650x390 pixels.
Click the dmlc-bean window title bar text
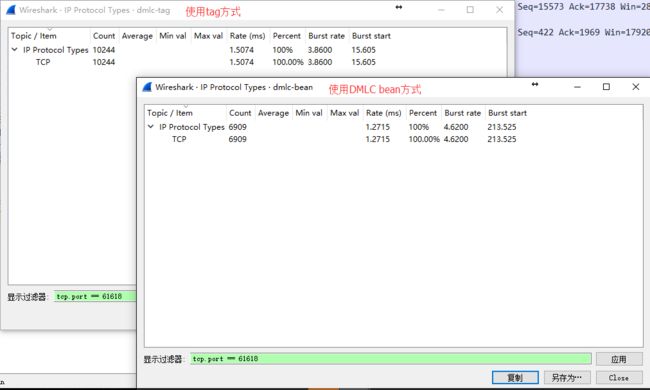point(234,87)
